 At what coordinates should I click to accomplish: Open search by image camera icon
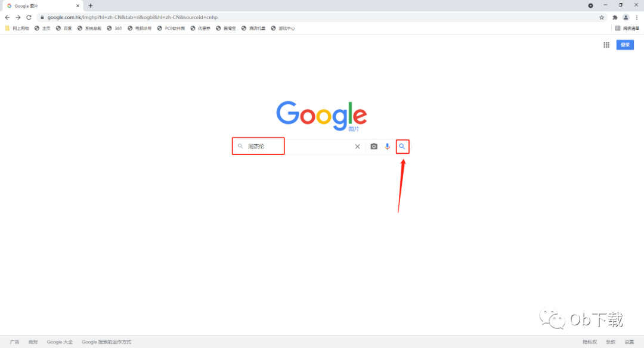coord(374,147)
